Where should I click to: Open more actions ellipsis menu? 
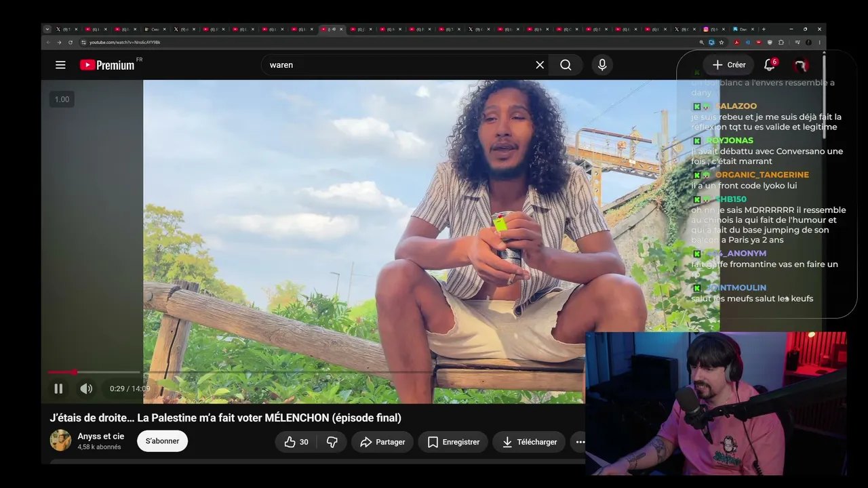(x=580, y=442)
